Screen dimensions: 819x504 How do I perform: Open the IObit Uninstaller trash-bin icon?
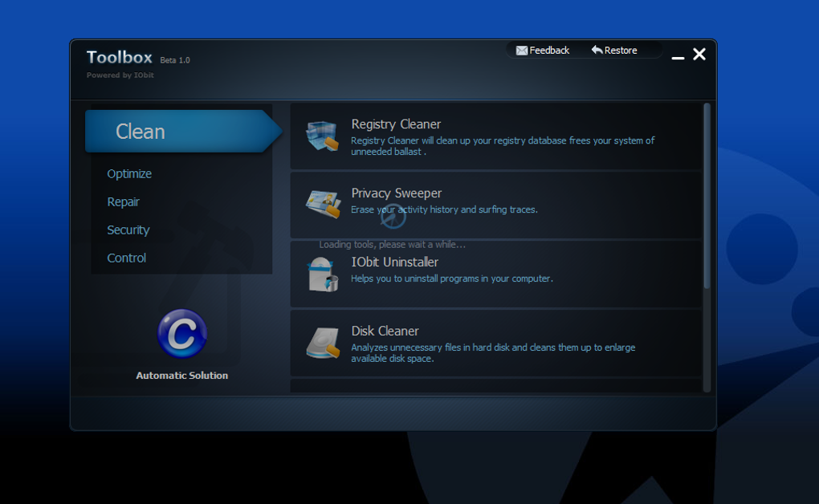coord(323,272)
